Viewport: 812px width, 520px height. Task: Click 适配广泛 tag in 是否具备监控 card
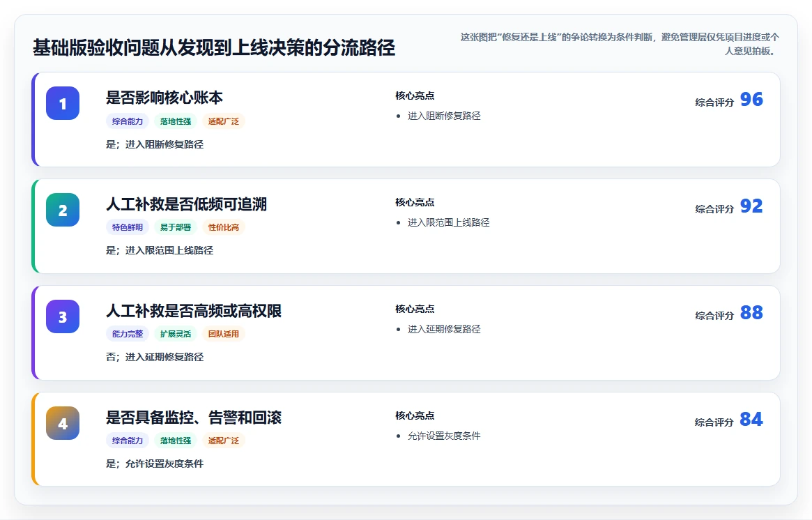pyautogui.click(x=224, y=441)
